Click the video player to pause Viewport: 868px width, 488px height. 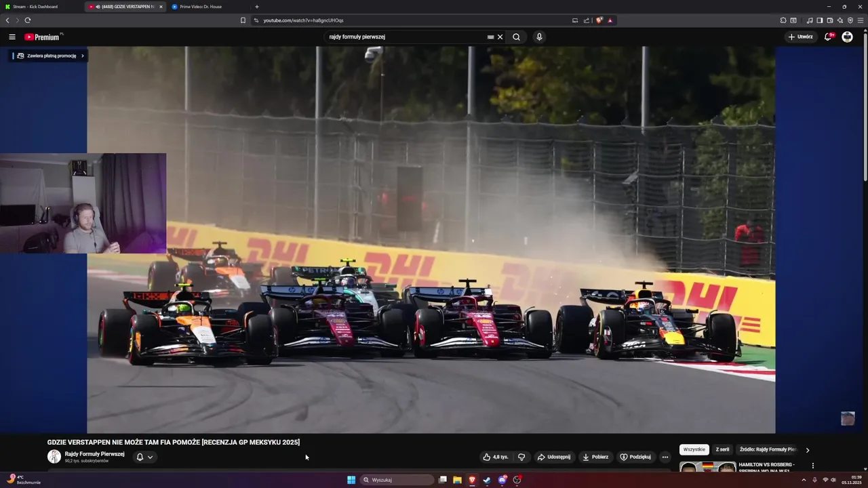coord(431,239)
